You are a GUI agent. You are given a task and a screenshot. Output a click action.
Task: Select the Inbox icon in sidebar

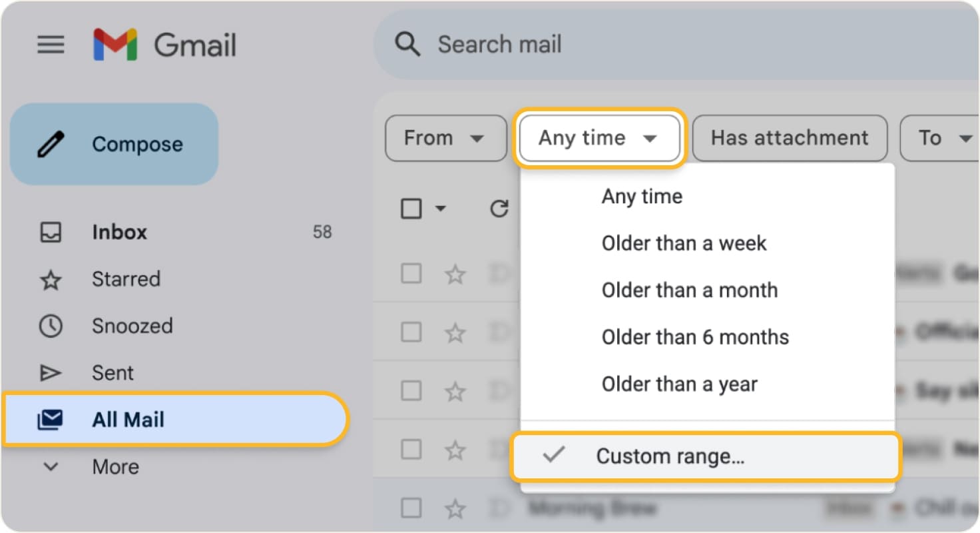click(50, 232)
